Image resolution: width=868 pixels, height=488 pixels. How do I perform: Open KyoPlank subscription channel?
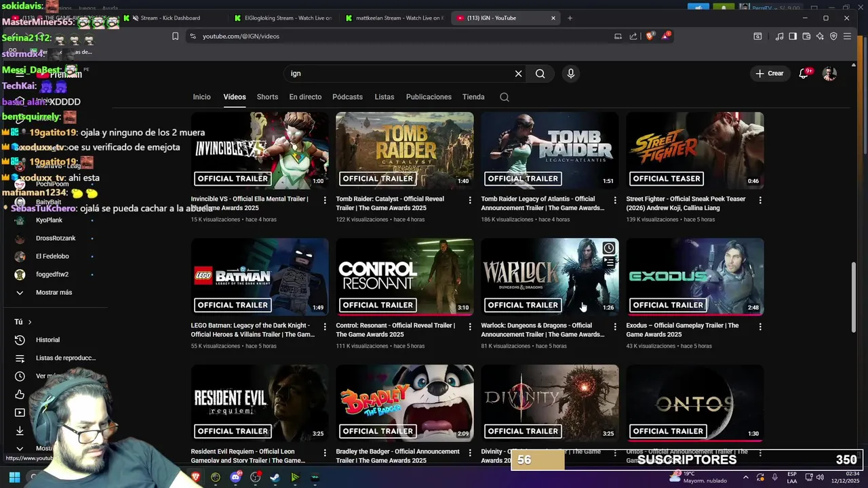tap(49, 220)
